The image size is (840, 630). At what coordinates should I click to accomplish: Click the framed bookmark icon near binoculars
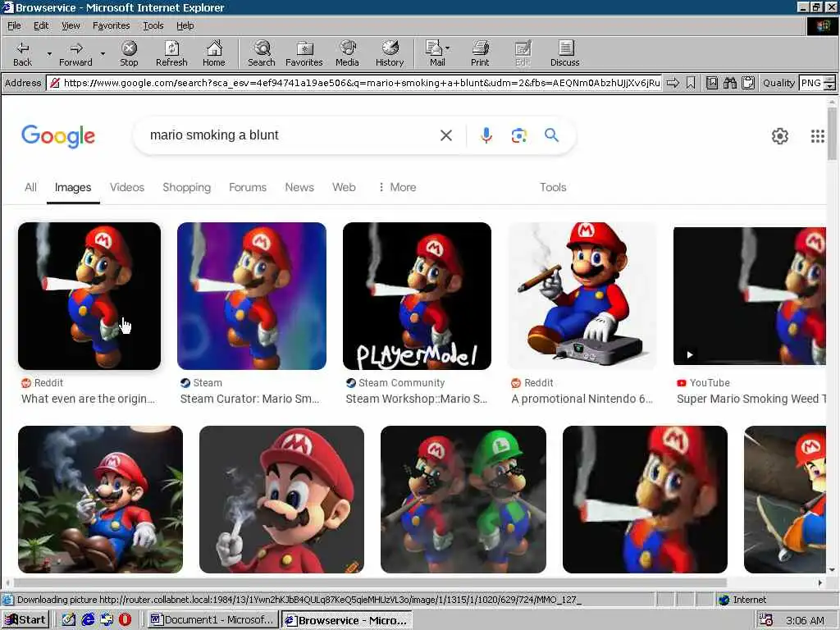(x=712, y=83)
